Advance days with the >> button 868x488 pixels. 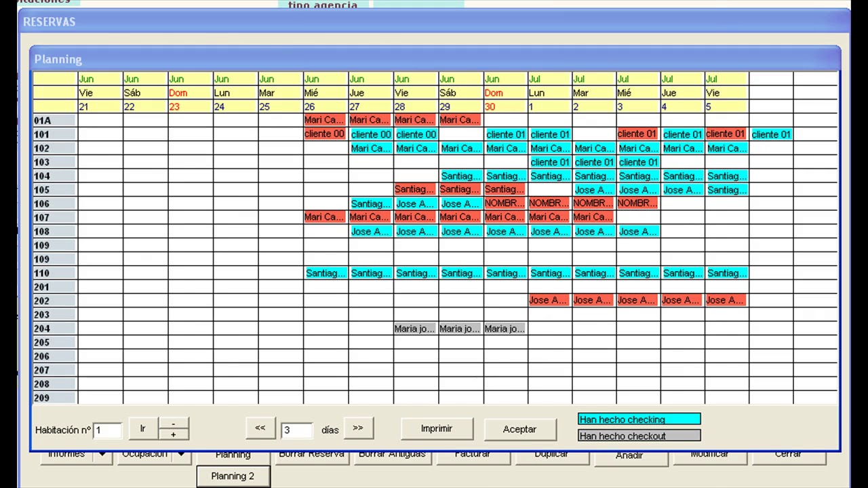(x=358, y=428)
